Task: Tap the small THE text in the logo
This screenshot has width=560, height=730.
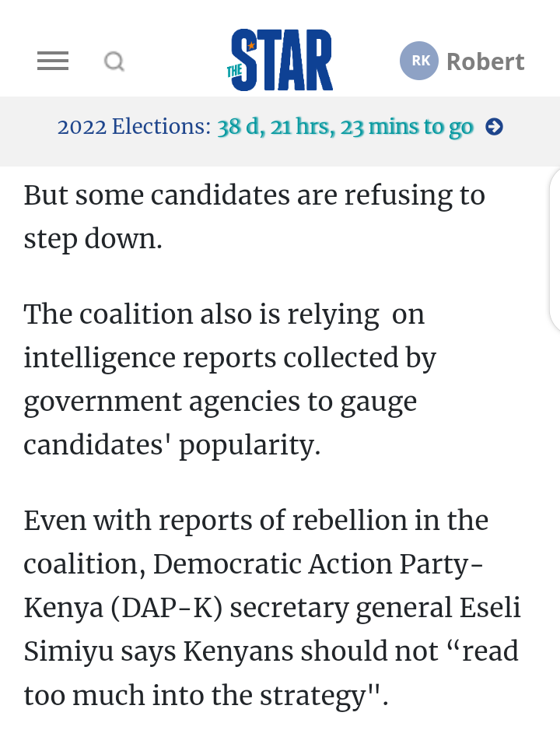Action: 234,72
